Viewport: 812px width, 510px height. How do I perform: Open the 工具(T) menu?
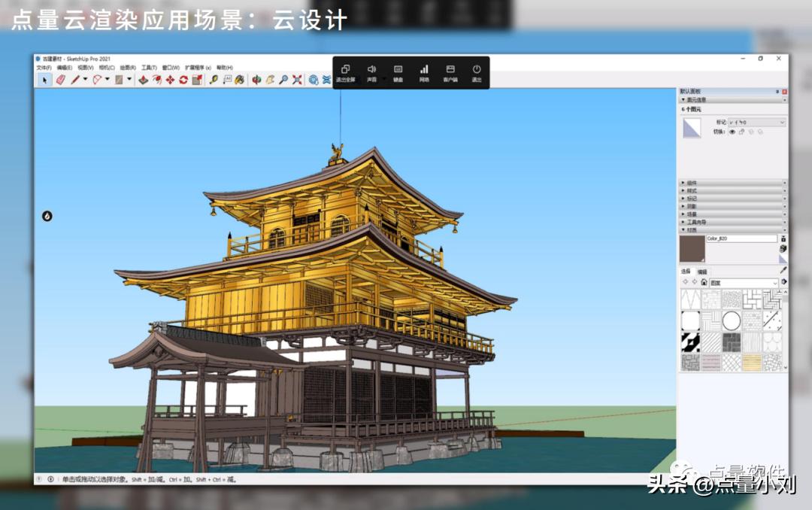149,68
